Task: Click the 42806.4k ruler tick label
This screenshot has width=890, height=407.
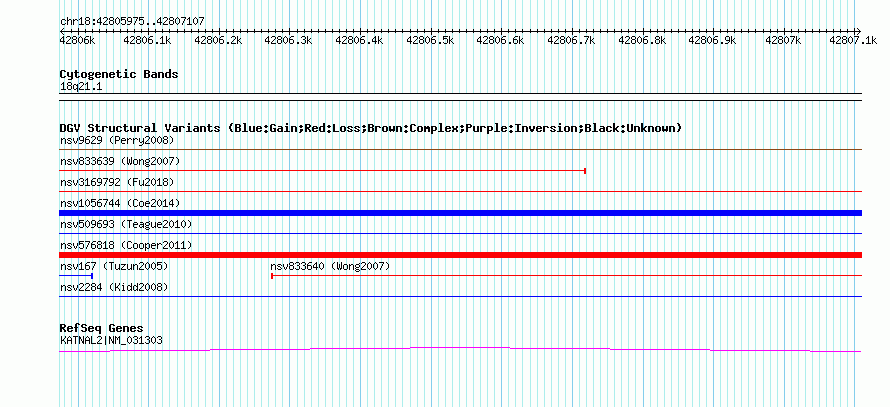Action: click(359, 40)
